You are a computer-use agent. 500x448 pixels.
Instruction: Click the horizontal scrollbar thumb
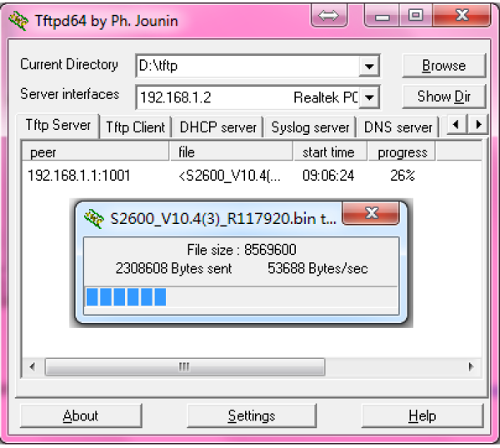click(185, 367)
